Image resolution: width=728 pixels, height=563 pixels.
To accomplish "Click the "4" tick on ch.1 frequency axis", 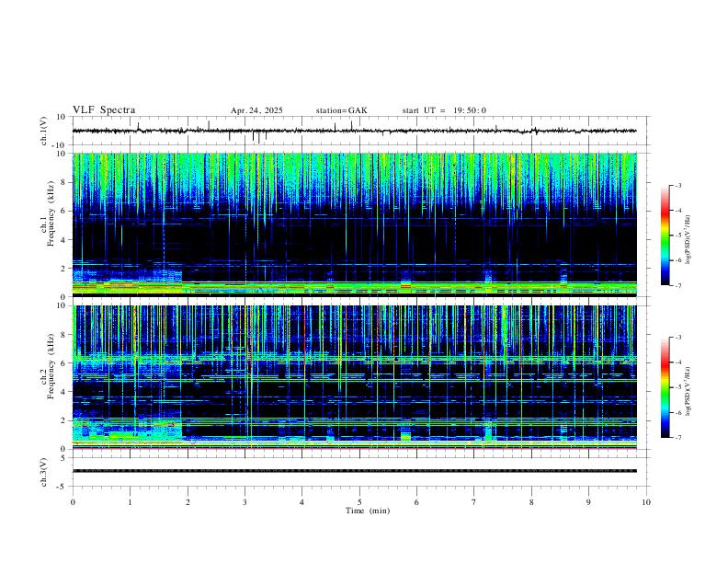I will pyautogui.click(x=63, y=240).
